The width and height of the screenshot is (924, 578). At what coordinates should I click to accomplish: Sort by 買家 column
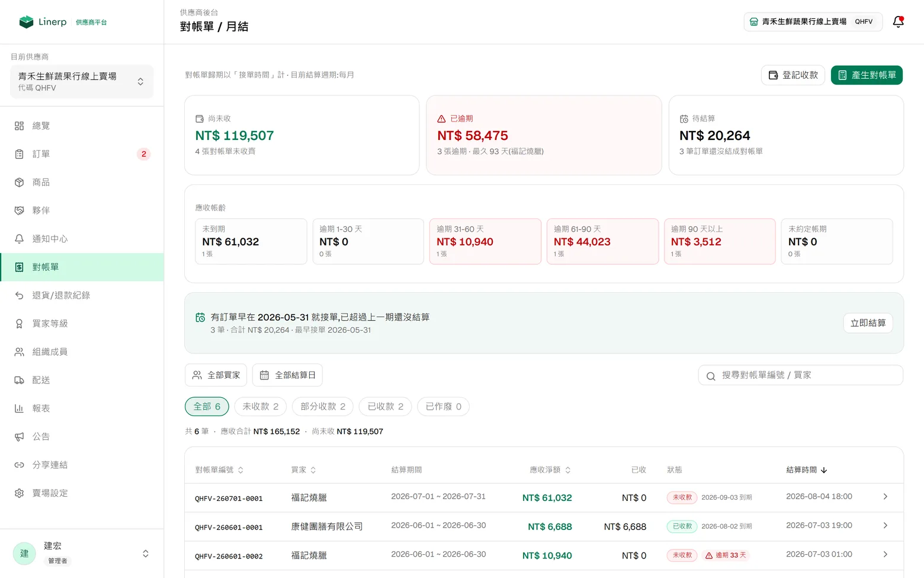click(303, 470)
